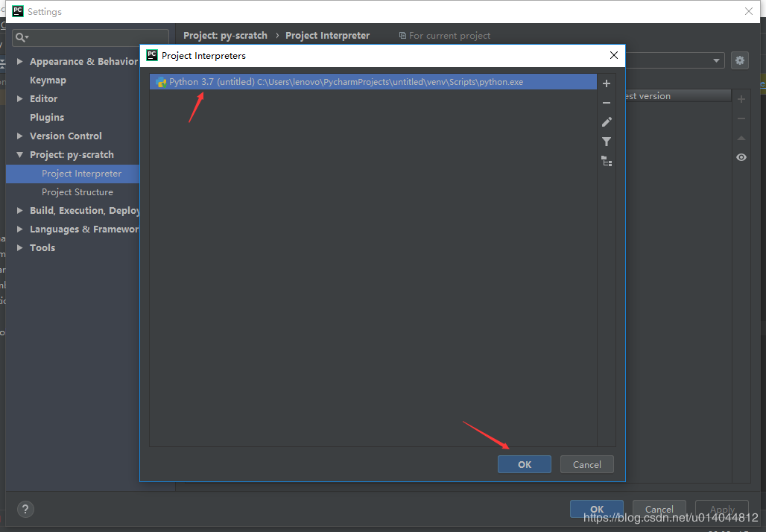Image resolution: width=766 pixels, height=532 pixels.
Task: Expand the Editor section arrow
Action: [x=19, y=98]
